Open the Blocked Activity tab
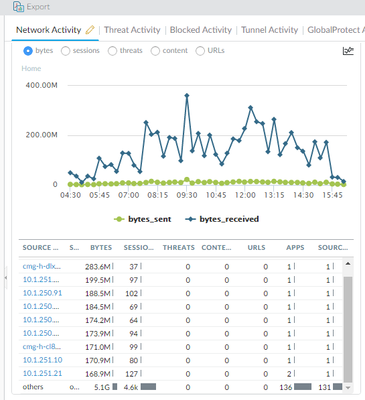This screenshot has height=400, width=365. click(201, 30)
